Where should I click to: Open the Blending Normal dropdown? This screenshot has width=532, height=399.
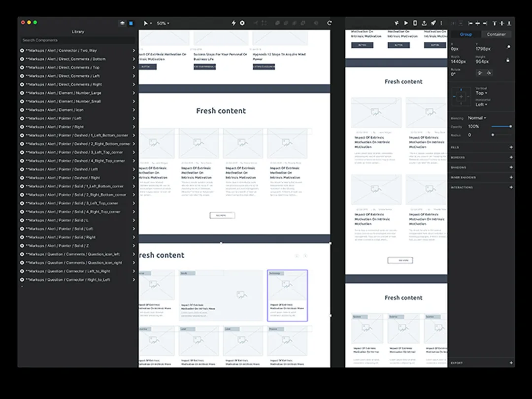[x=477, y=118]
